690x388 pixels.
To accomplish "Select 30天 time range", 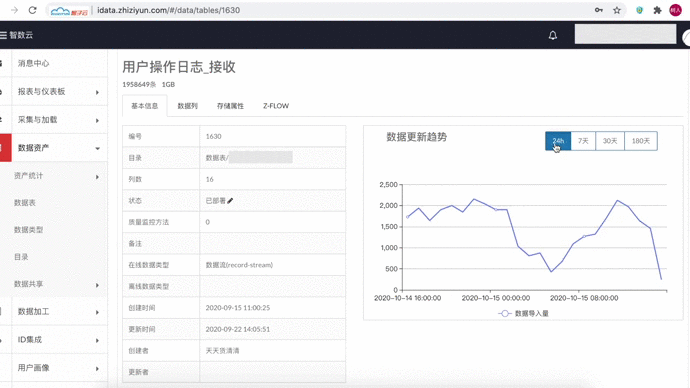I will point(609,141).
